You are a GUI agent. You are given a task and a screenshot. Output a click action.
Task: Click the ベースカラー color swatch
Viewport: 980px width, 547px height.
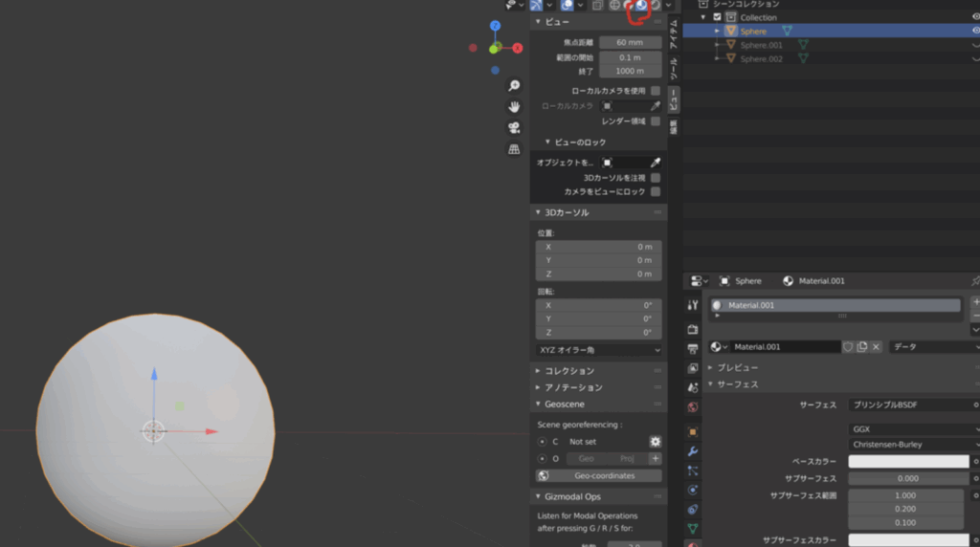pos(908,462)
